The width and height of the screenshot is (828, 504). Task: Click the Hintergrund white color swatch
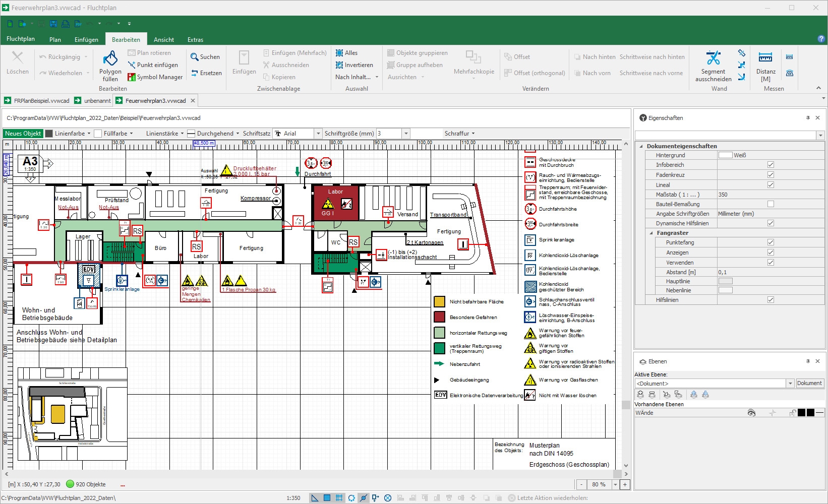tap(725, 155)
